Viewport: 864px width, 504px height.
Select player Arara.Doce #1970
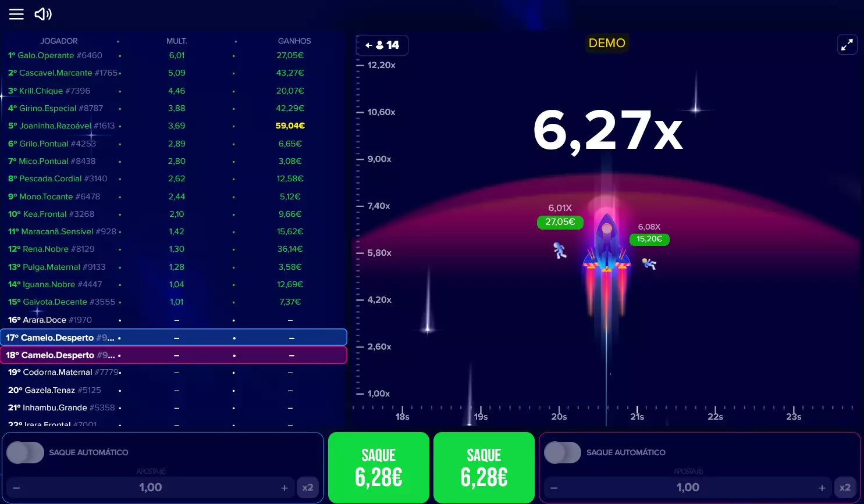coord(50,320)
